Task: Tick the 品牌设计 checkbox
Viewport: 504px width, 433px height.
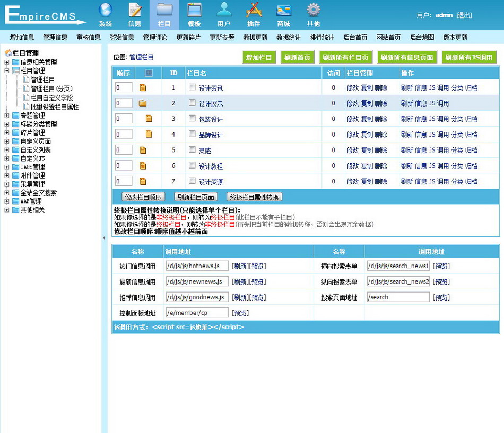Action: coord(192,134)
